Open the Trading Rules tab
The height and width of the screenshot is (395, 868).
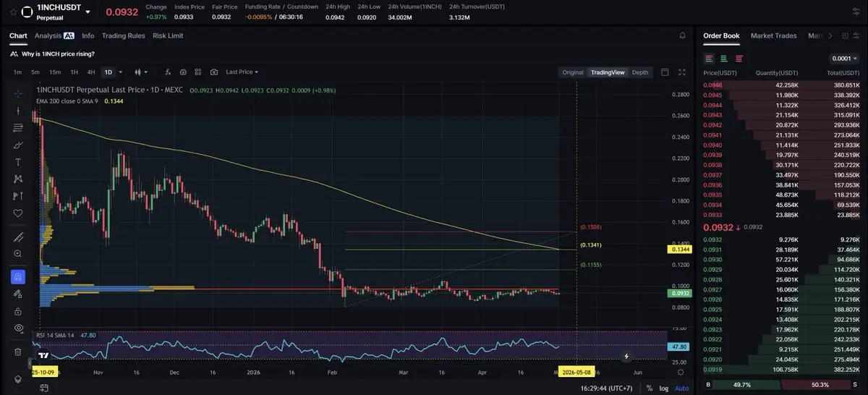[x=124, y=35]
